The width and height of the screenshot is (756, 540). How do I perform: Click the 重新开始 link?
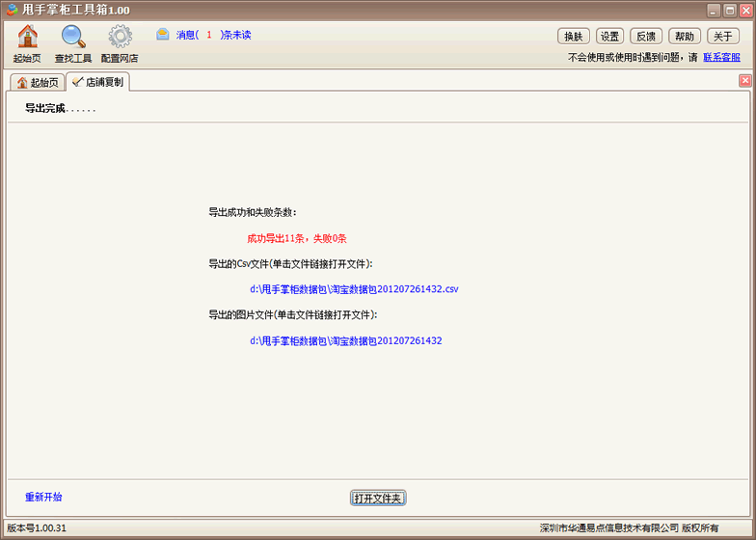tap(43, 498)
